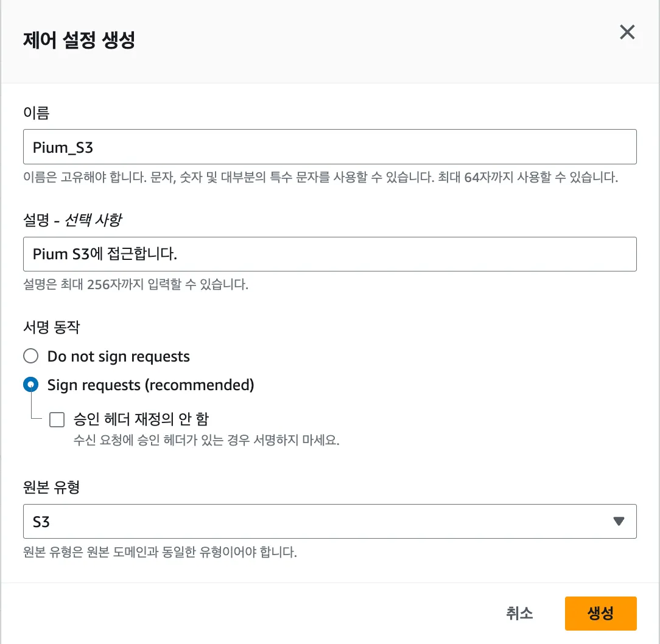Click the dropdown arrow in 원본 유형
660x644 pixels.
pyautogui.click(x=619, y=521)
